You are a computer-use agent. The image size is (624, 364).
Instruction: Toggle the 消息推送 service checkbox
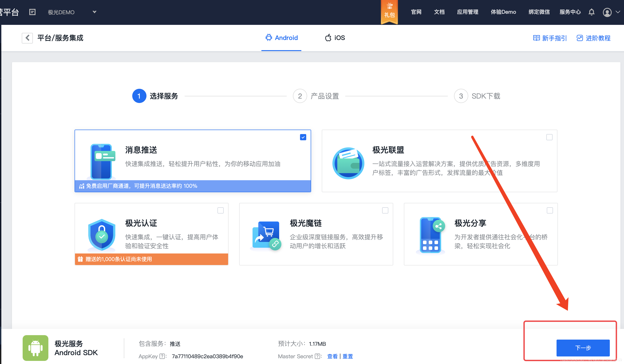(x=303, y=137)
